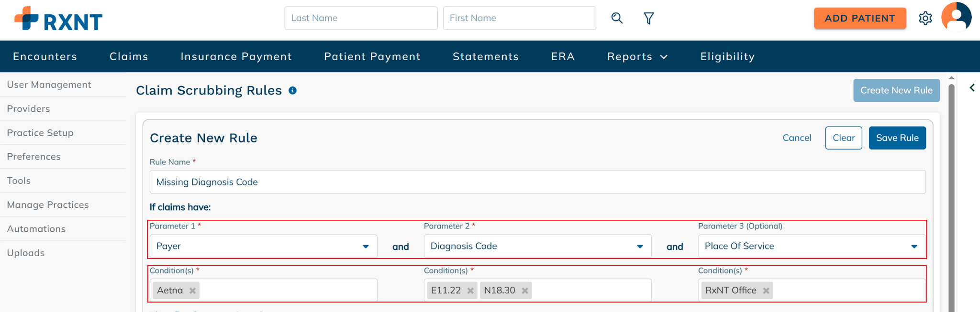Expand the Reports menu
Viewport: 980px width, 312px height.
pyautogui.click(x=637, y=56)
